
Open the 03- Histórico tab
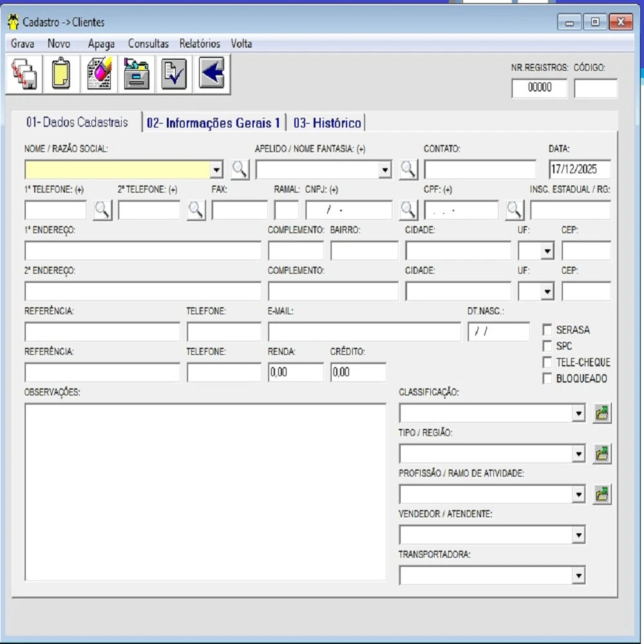tap(327, 123)
